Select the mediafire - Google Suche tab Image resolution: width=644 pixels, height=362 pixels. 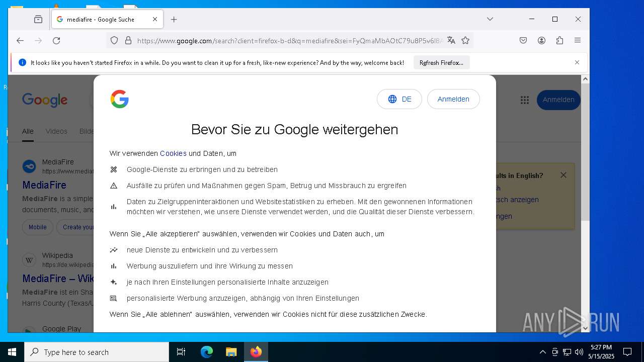[x=107, y=19]
